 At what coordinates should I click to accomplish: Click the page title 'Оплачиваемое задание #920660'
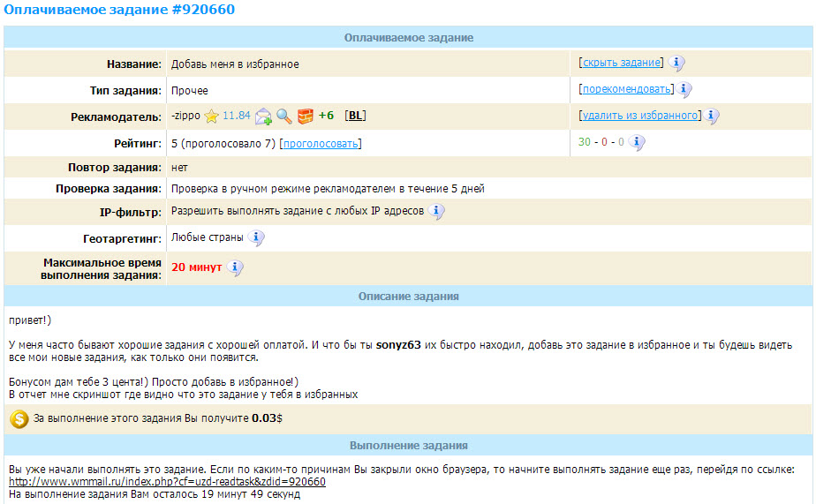[x=119, y=10]
